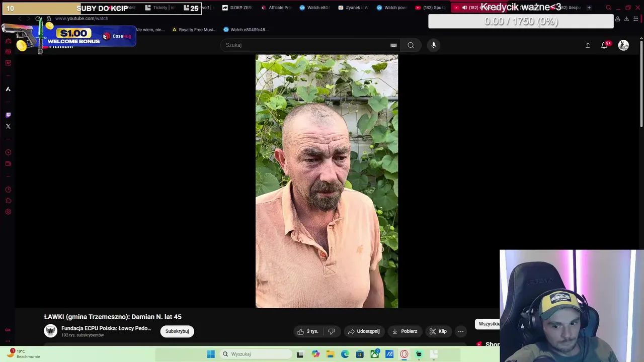Screen dimensions: 644x362
Task: Open the Aria AI icon in the sidebar
Action: click(x=8, y=89)
